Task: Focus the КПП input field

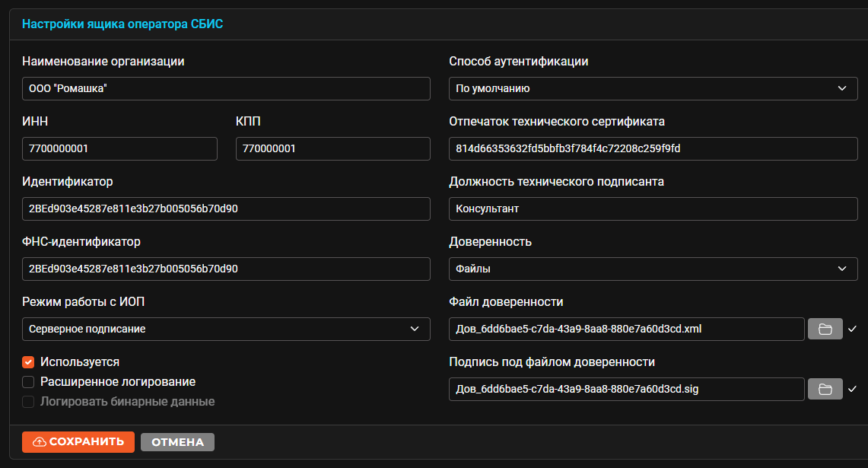Action: 332,148
